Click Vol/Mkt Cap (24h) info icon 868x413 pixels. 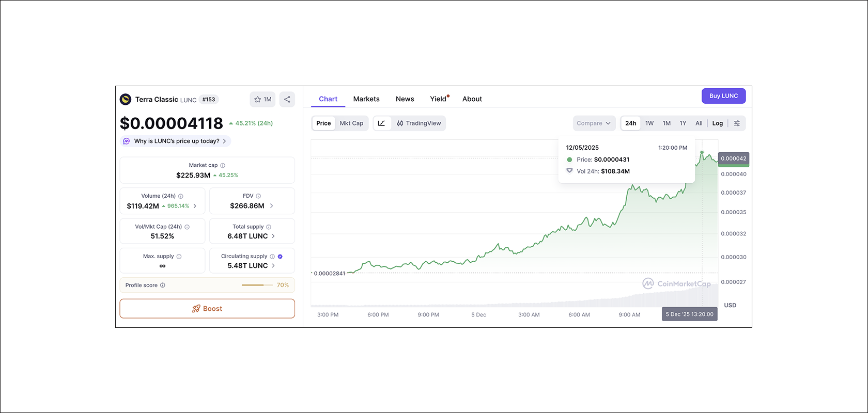pyautogui.click(x=187, y=227)
